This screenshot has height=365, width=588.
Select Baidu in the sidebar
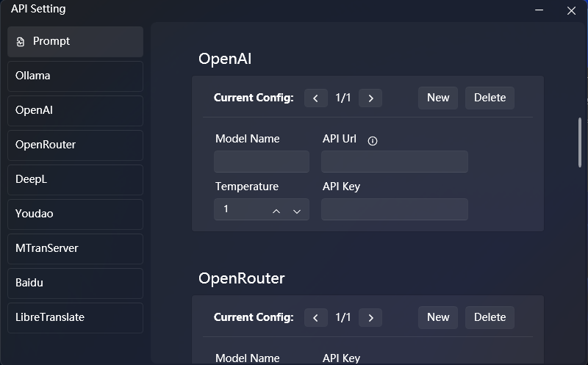click(75, 283)
